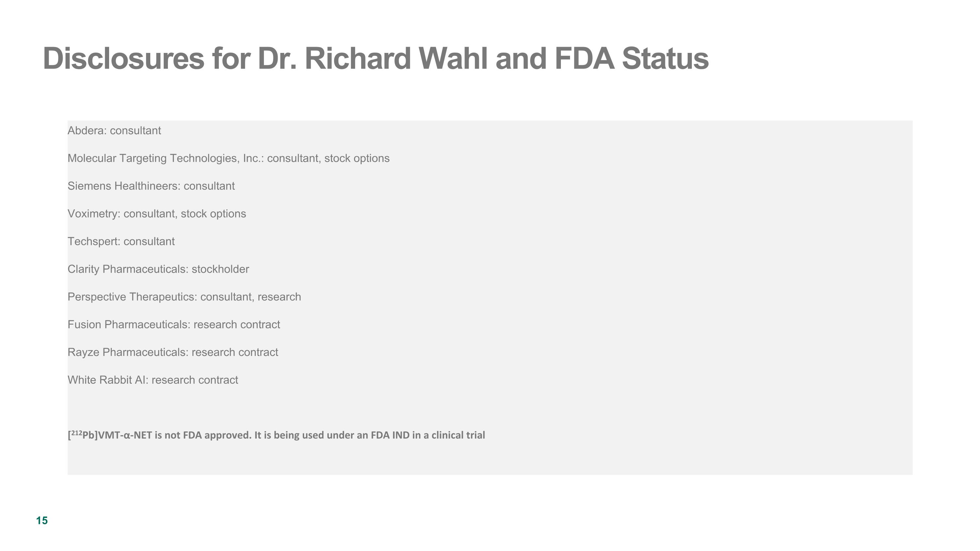Click the 212 superscript in Pb label
The height and width of the screenshot is (551, 980).
76,433
